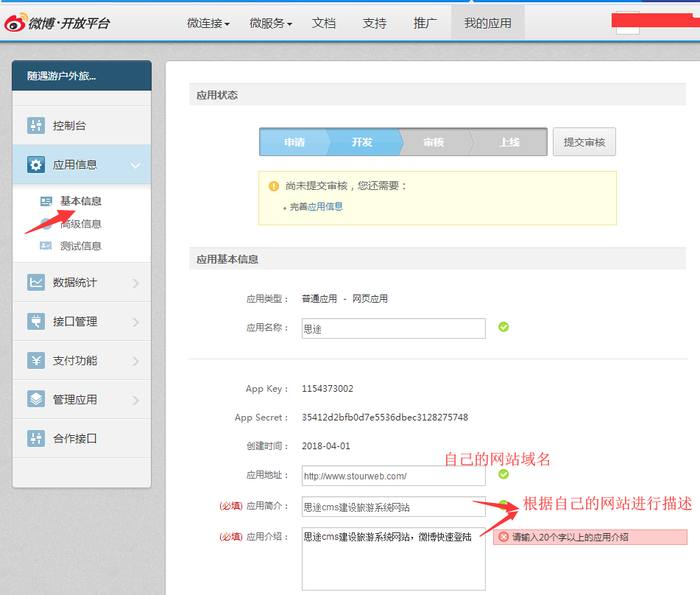Click the 管理应用 layers icon
700x595 pixels.
[36, 400]
